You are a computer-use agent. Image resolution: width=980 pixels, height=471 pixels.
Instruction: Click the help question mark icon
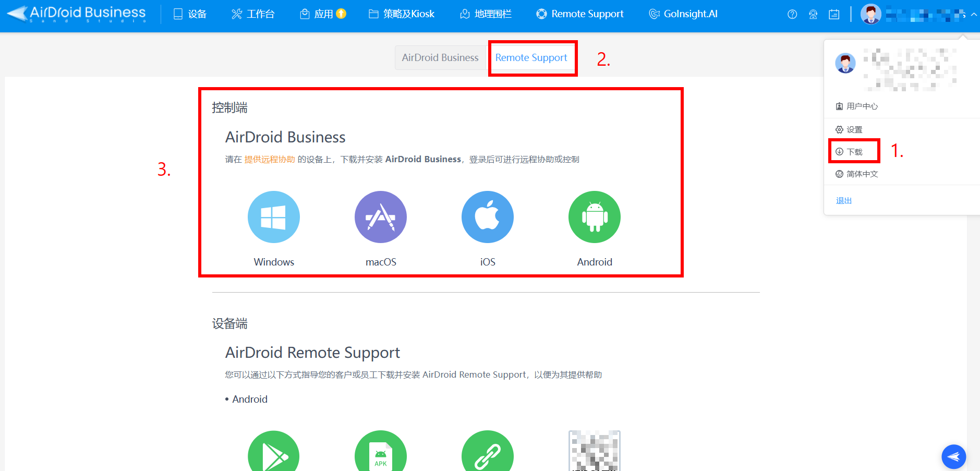[x=792, y=15]
